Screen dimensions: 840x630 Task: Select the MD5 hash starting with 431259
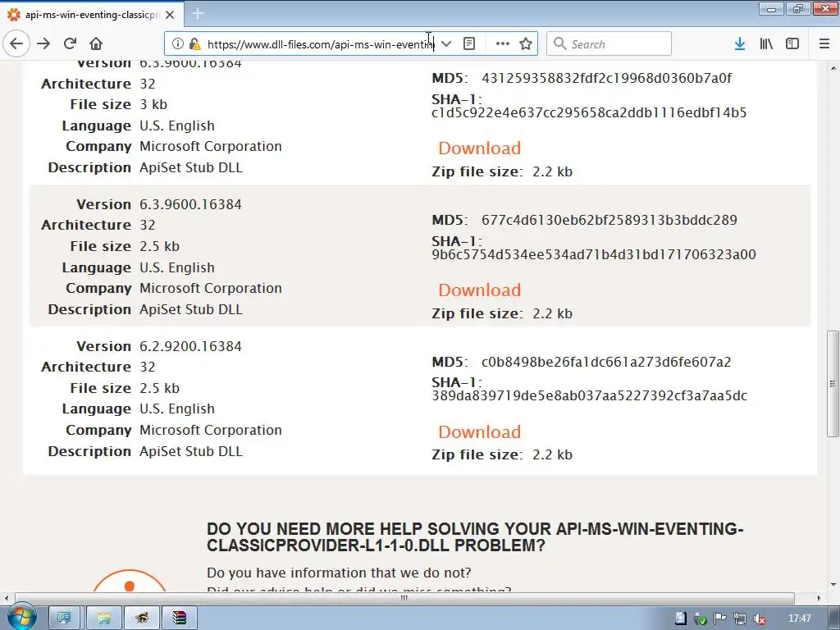pyautogui.click(x=606, y=78)
